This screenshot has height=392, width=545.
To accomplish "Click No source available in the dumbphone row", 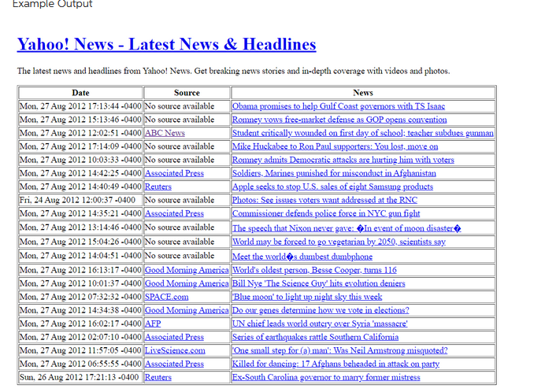I will pos(180,255).
